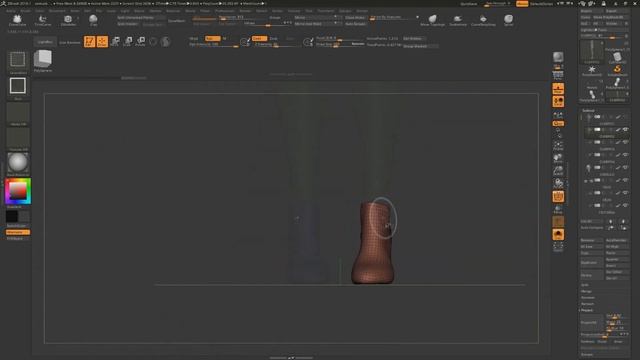Click the SwitchColor button
Screen dimensions: 640x360
pyautogui.click(x=17, y=226)
